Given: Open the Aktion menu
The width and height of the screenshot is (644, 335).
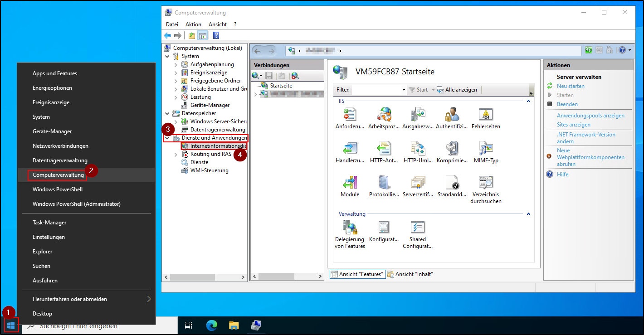Looking at the screenshot, I should tap(193, 24).
